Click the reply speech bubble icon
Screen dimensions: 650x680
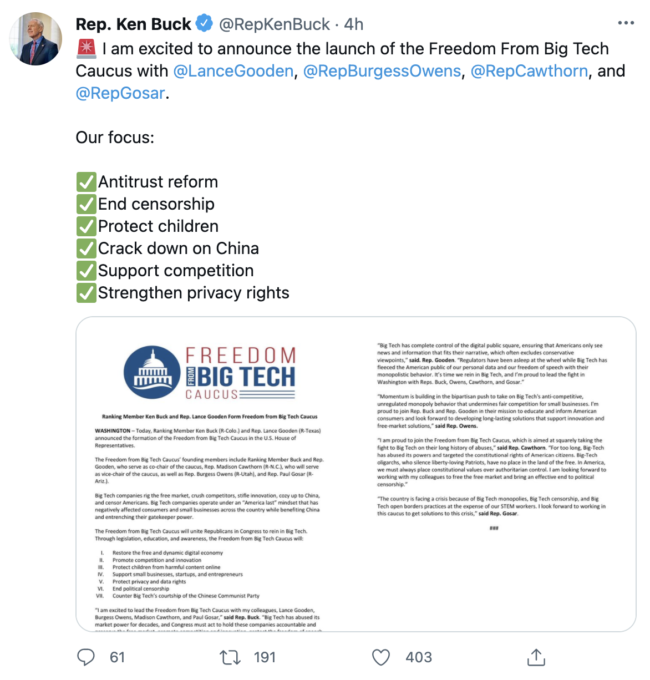point(87,656)
